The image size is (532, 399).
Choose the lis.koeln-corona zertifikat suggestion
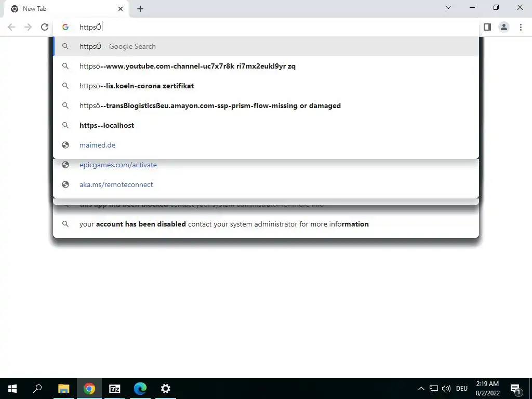[266, 86]
